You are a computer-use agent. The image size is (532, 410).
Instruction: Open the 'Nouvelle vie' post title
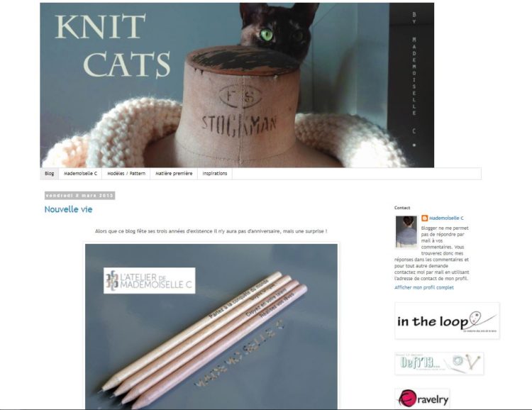coord(68,209)
